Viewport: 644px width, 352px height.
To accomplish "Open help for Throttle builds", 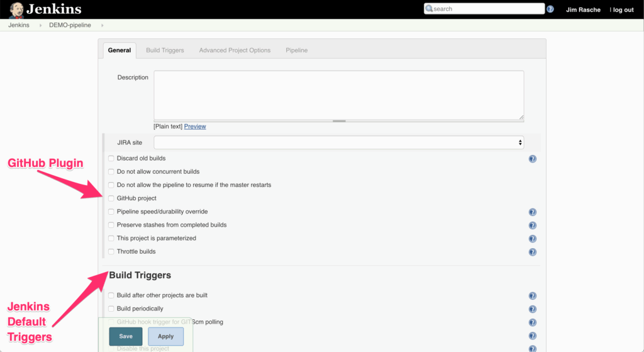I will coord(532,252).
